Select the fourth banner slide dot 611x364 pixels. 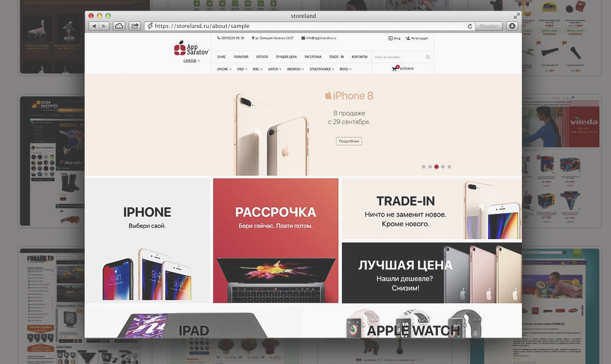[x=443, y=167]
